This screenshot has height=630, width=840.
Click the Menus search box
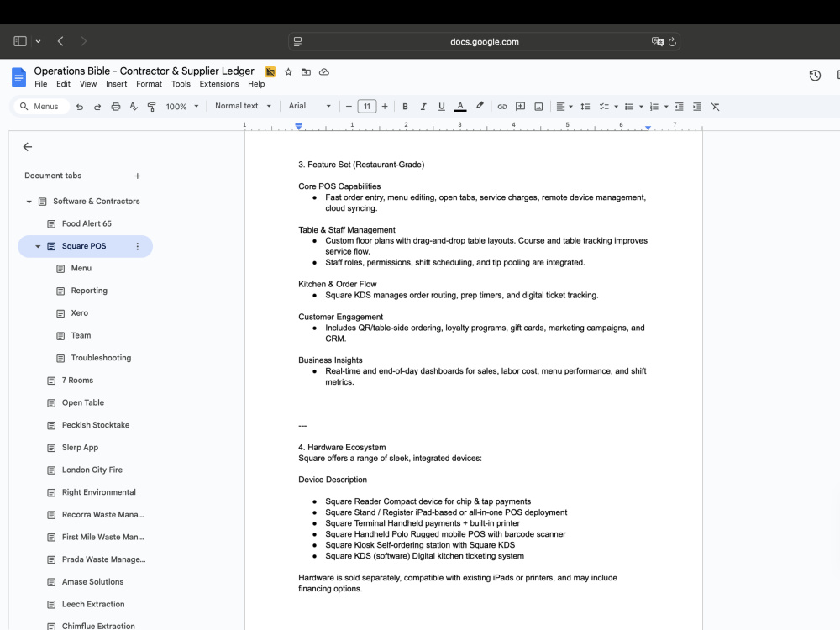tap(41, 107)
